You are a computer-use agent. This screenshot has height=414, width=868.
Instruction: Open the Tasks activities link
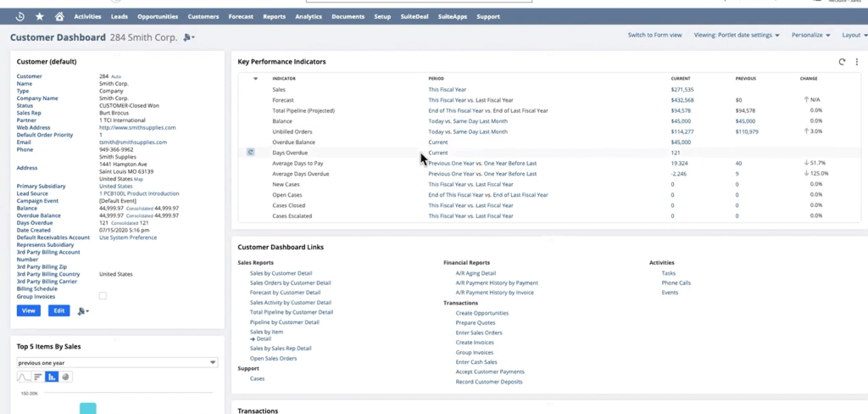pos(668,273)
